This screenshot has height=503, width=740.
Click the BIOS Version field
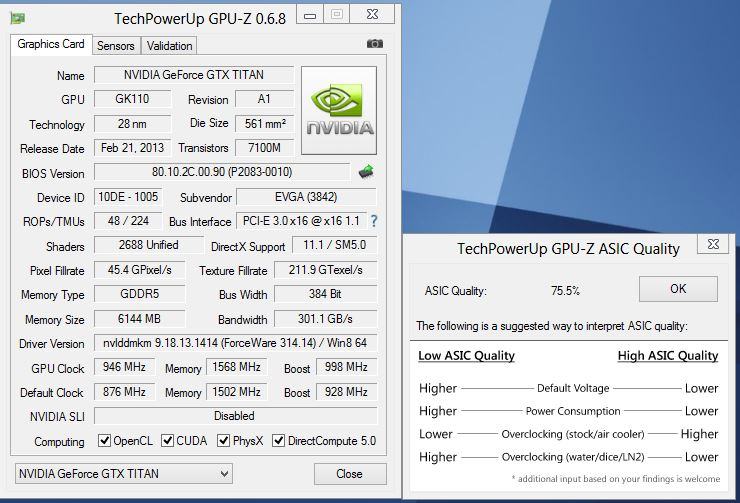coord(222,172)
